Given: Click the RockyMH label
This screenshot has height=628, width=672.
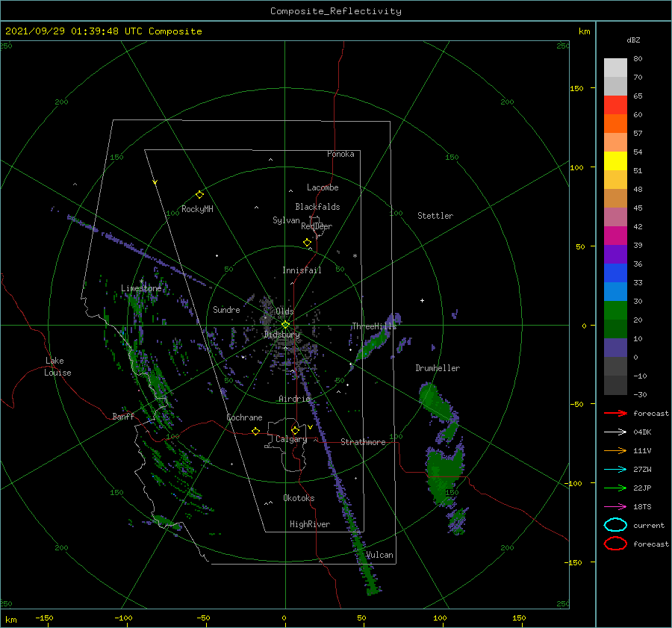Looking at the screenshot, I should 197,209.
